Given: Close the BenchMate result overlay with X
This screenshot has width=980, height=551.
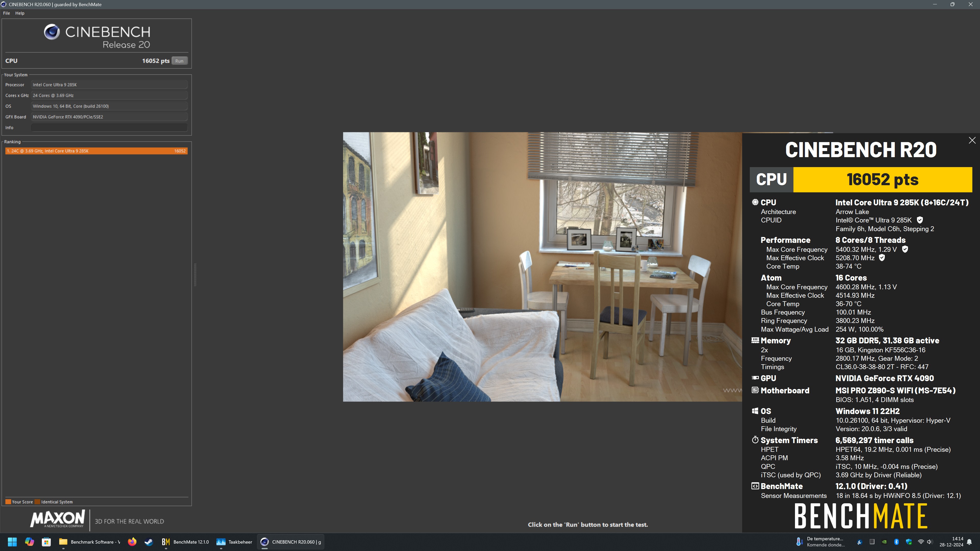Looking at the screenshot, I should point(972,140).
